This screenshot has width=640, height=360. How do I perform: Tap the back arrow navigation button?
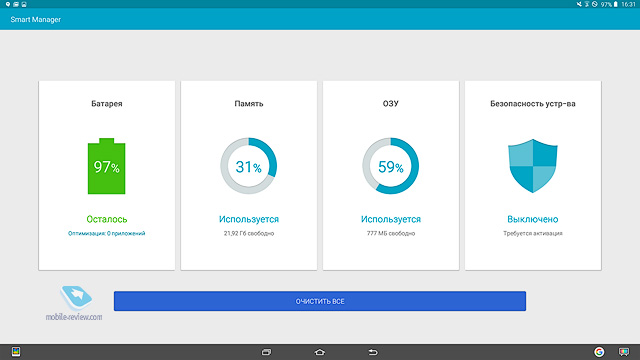click(x=373, y=352)
